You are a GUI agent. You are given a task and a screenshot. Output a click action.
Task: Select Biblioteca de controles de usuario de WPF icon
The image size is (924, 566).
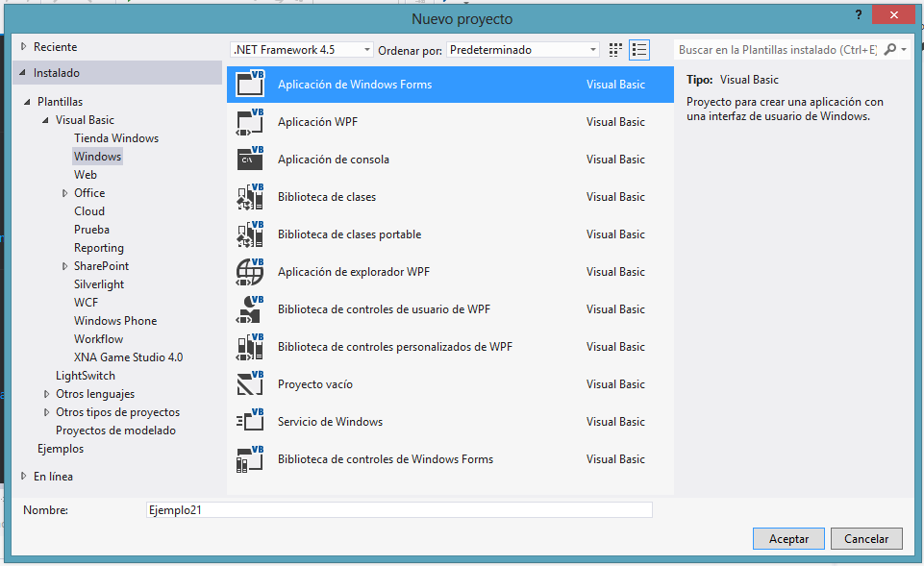pos(250,309)
